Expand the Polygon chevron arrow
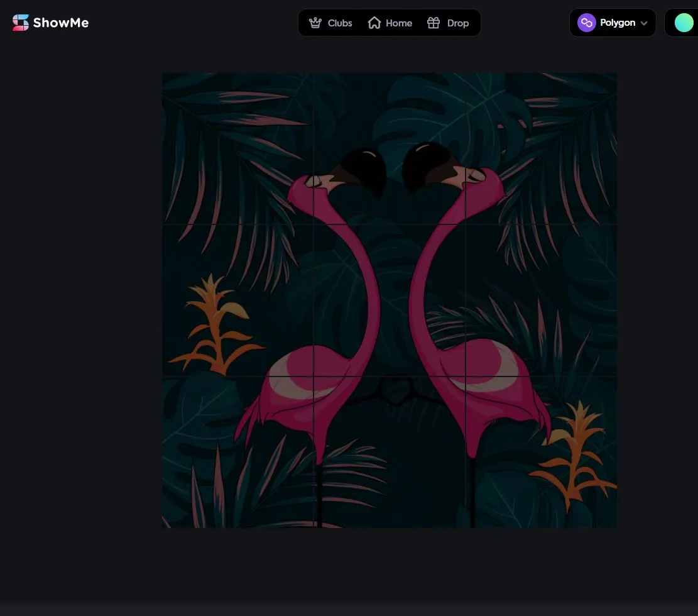Image resolution: width=698 pixels, height=616 pixels. [644, 23]
